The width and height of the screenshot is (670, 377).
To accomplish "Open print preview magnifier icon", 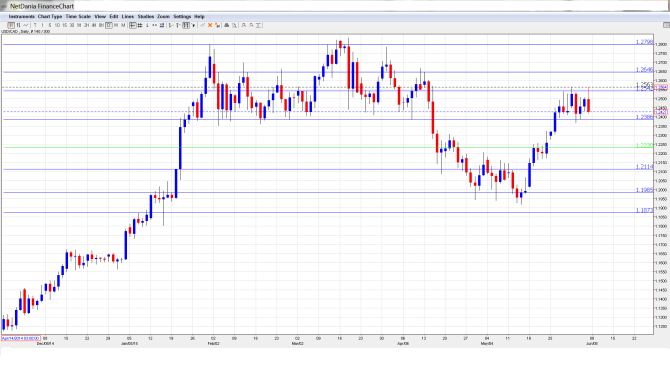I will [x=235, y=26].
